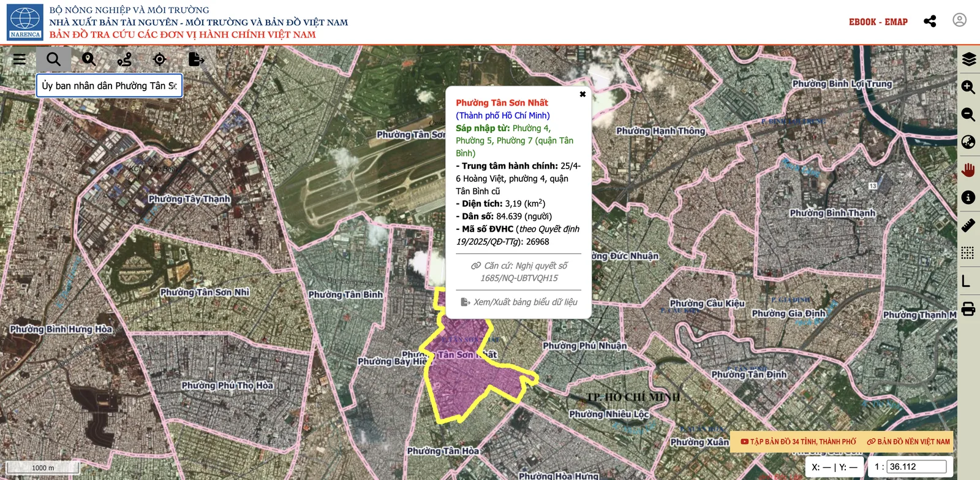Click the Phường Hạnh Thông label
Viewport: 980px width, 480px height.
pos(661,131)
